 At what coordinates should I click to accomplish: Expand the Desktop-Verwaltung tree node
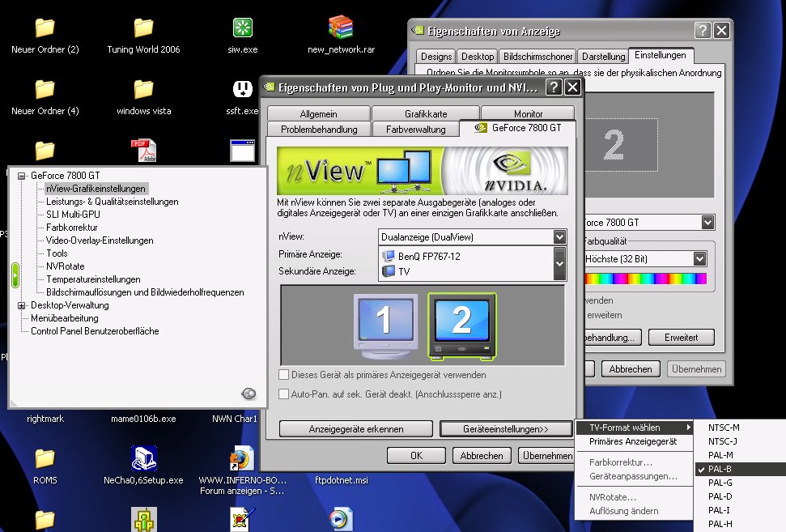click(x=22, y=305)
